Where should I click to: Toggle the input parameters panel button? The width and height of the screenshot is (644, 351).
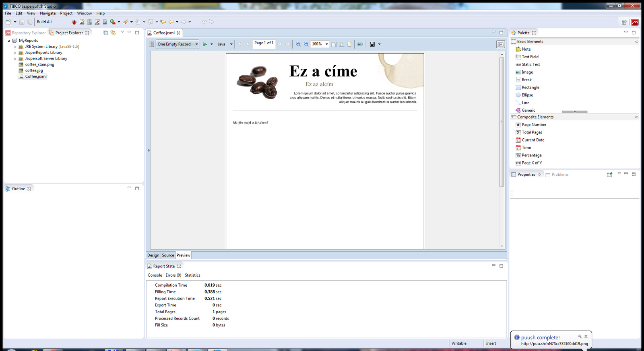(x=501, y=44)
